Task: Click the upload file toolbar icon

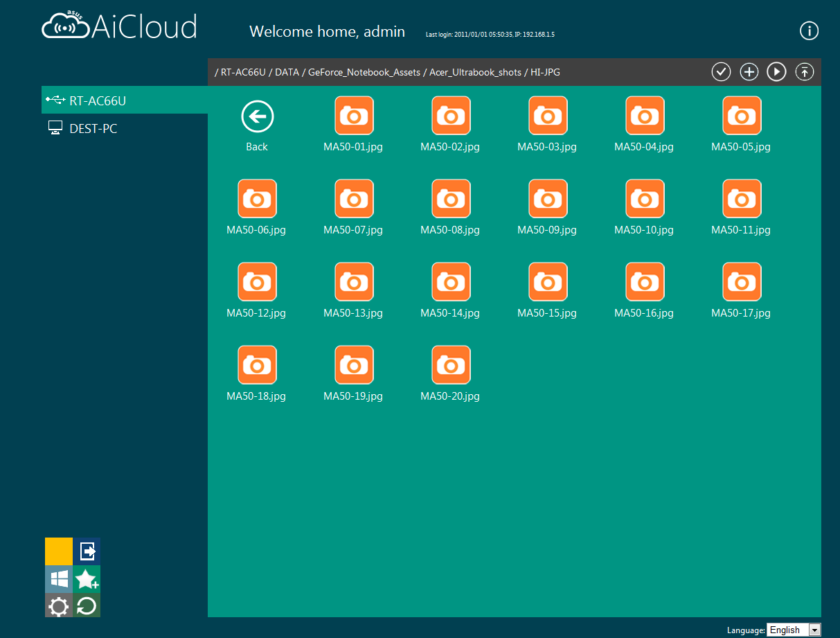Action: pyautogui.click(x=804, y=71)
